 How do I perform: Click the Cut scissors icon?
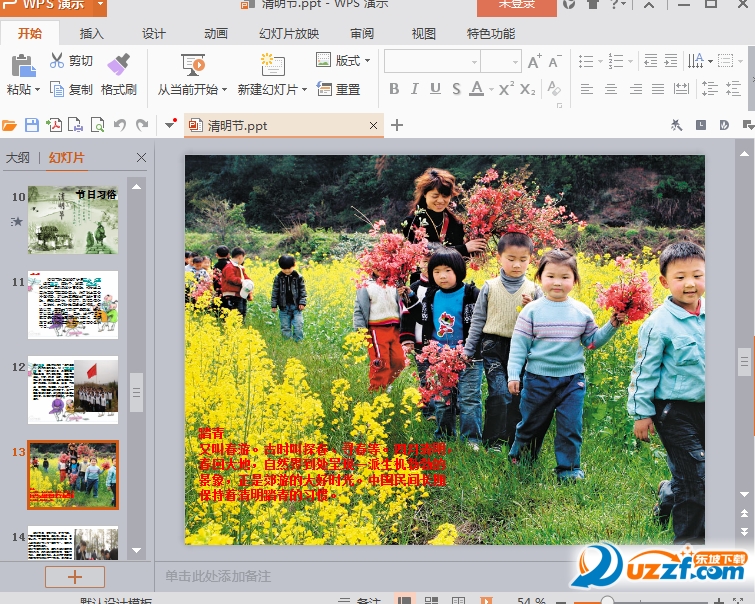tap(57, 60)
